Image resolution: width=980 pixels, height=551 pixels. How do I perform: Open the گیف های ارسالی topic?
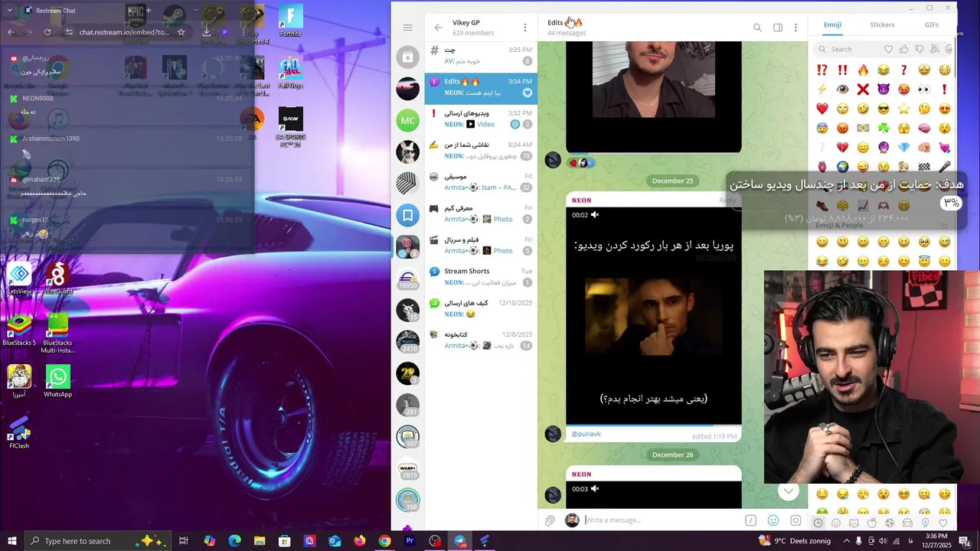pos(481,309)
